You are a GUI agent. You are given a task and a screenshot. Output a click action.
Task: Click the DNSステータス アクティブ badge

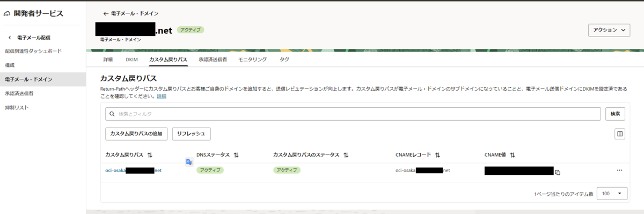210,170
